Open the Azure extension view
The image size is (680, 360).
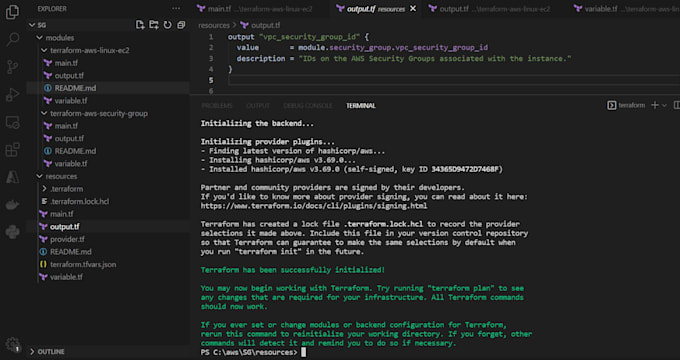tap(12, 177)
